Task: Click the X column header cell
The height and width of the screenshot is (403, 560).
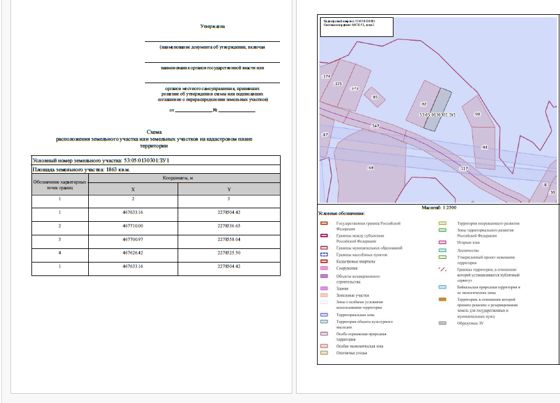Action: pyautogui.click(x=133, y=189)
